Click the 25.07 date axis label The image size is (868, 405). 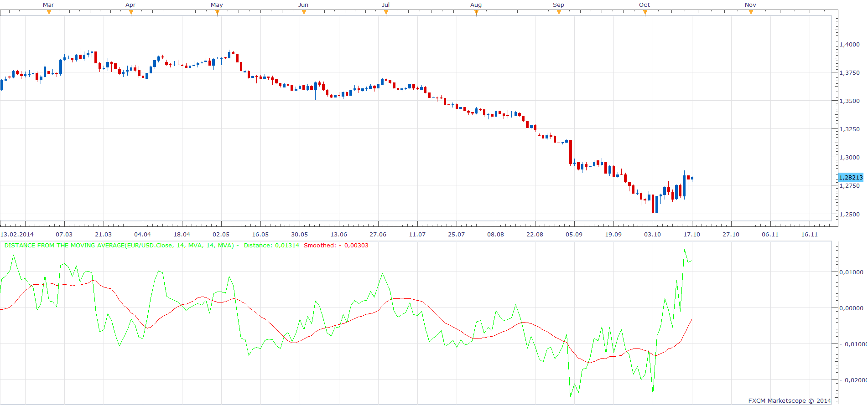[456, 234]
